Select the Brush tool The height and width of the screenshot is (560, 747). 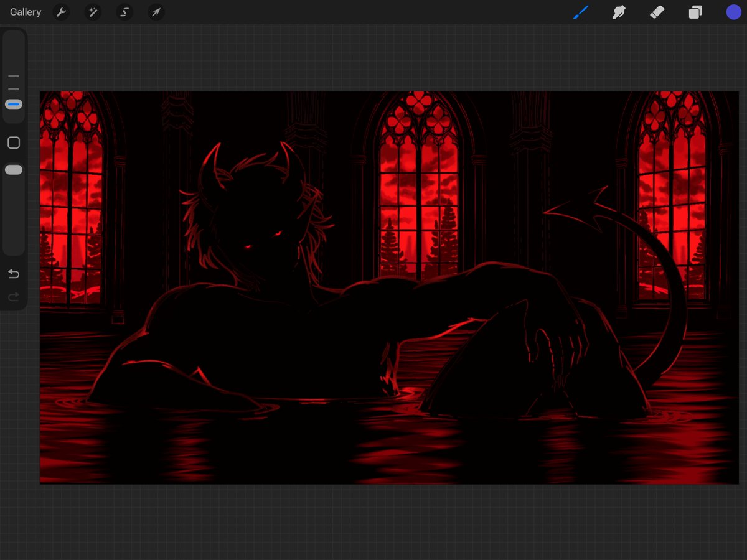580,12
